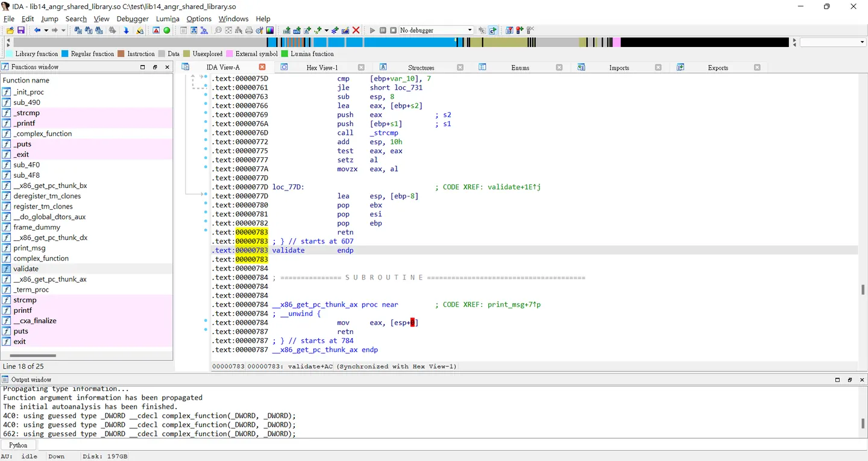The width and height of the screenshot is (868, 461).
Task: Open the combo box right of navigation band
Action: point(833,42)
